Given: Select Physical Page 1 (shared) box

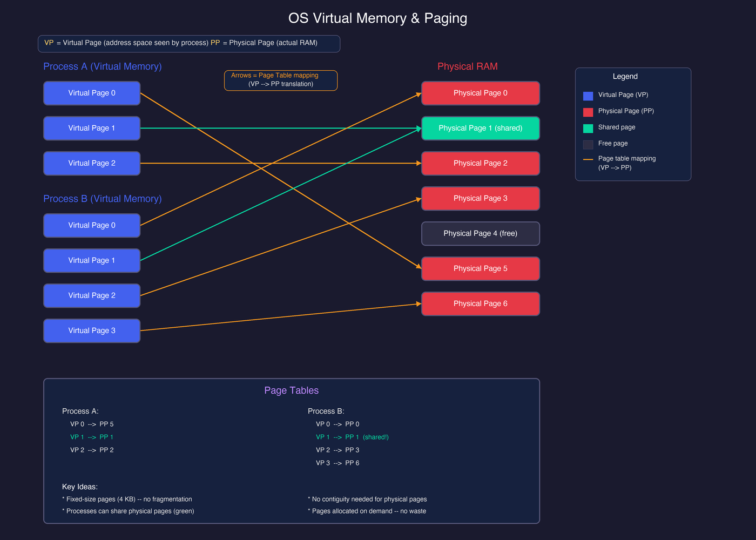Looking at the screenshot, I should pos(480,128).
